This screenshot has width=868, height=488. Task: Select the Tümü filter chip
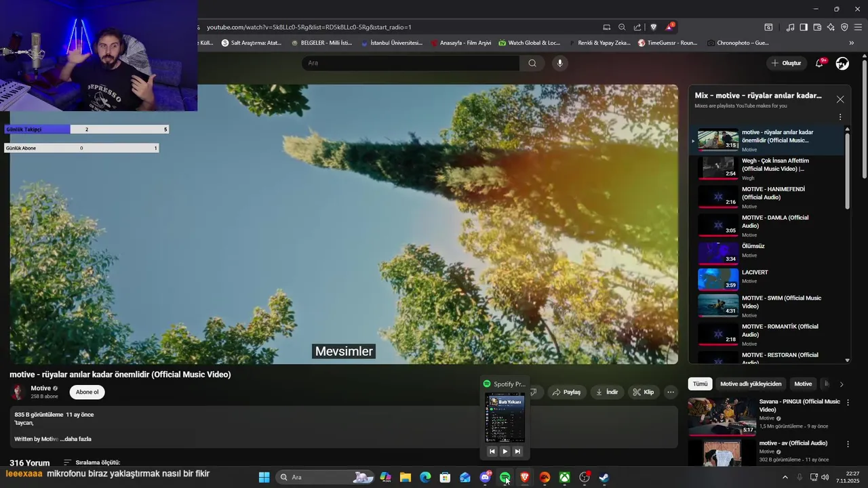pyautogui.click(x=700, y=384)
